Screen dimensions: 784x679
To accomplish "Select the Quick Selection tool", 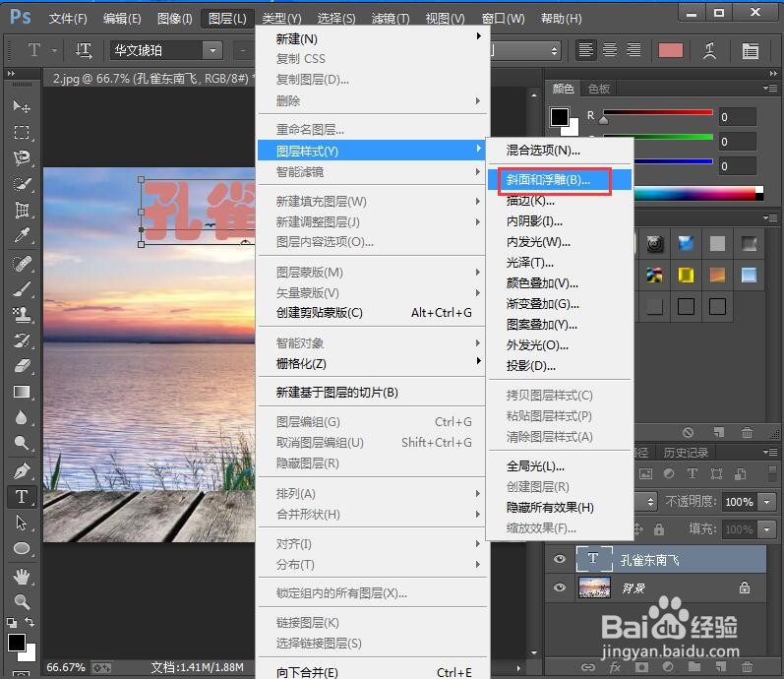I will click(21, 184).
